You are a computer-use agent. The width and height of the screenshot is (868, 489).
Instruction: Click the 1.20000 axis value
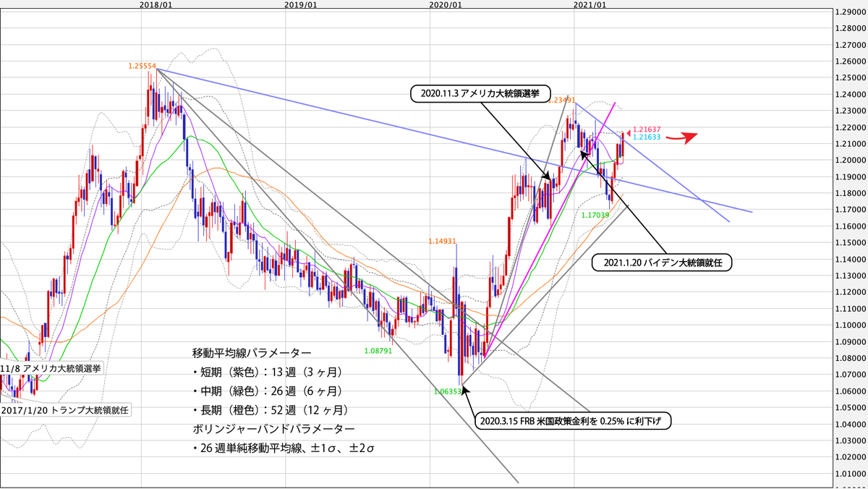click(x=849, y=161)
